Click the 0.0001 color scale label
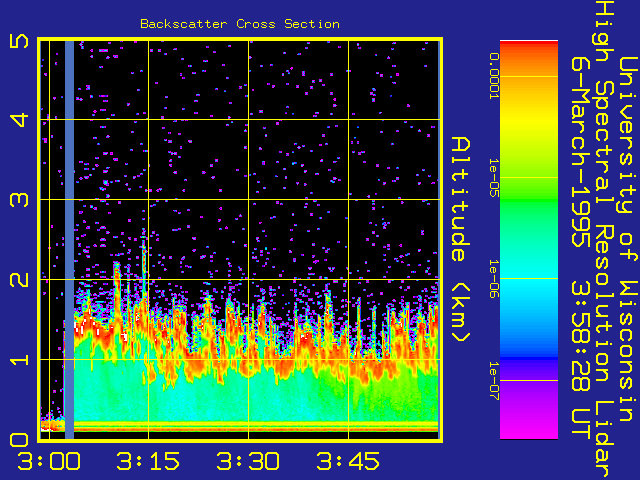The image size is (640, 480). click(494, 76)
